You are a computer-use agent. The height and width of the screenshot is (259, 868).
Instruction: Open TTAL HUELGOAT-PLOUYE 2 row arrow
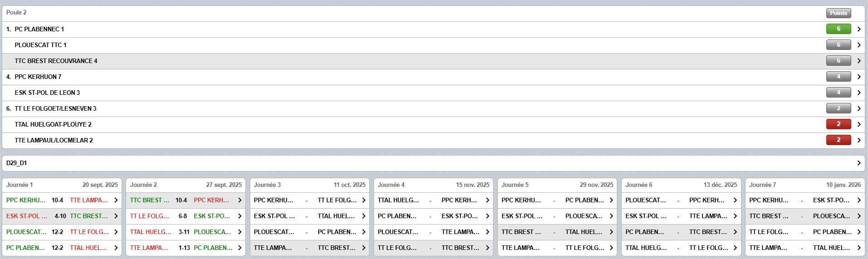pos(858,124)
